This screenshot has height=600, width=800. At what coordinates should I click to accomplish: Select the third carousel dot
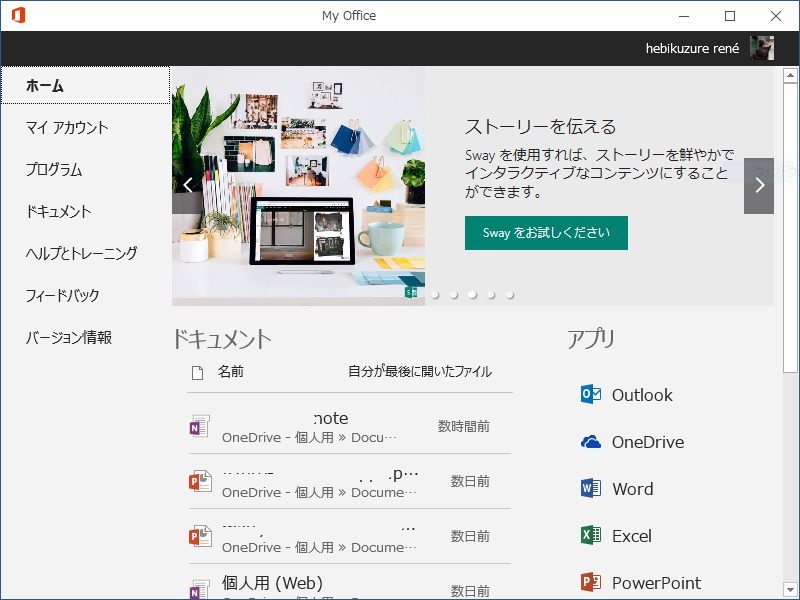pyautogui.click(x=472, y=294)
